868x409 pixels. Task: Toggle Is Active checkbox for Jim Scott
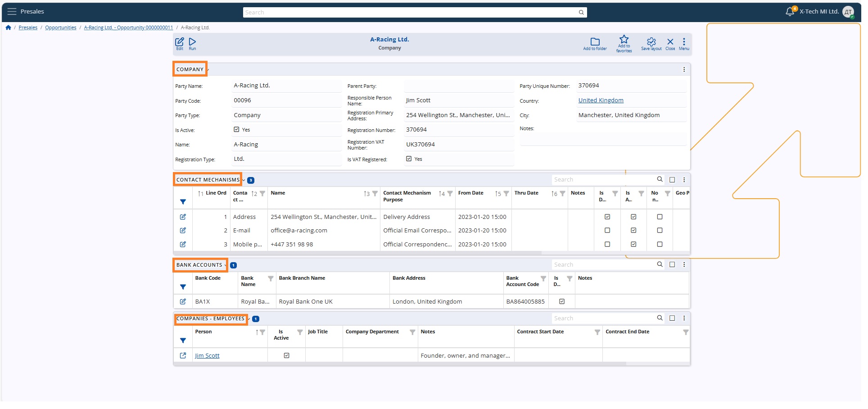click(286, 356)
